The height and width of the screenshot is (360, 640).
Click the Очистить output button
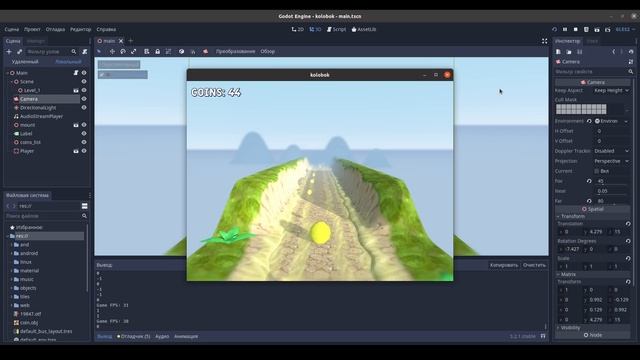point(534,265)
